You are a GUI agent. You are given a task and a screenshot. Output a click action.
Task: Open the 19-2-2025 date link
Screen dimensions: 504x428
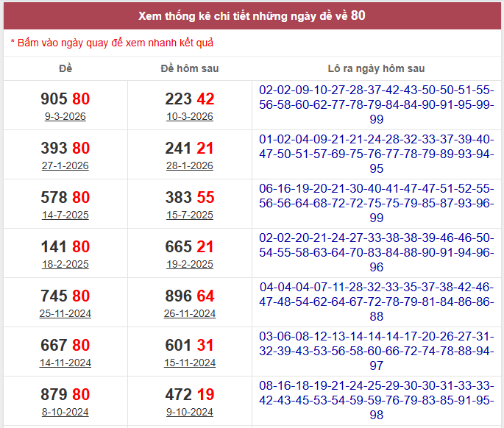click(189, 265)
